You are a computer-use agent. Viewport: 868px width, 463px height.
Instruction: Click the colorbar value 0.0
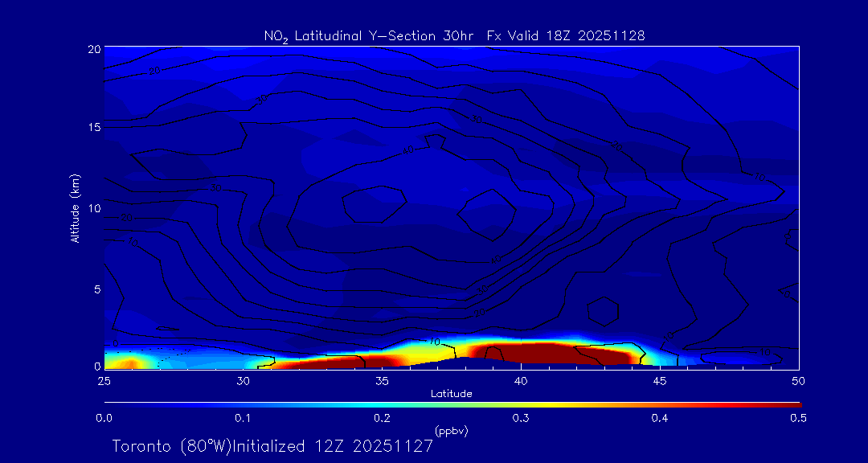(x=104, y=418)
